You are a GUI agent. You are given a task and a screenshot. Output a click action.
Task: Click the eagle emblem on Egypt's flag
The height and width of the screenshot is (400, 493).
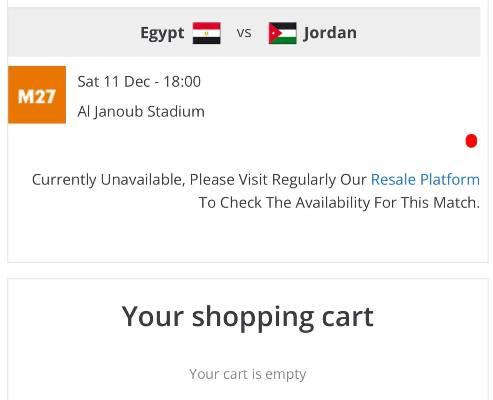tap(207, 33)
